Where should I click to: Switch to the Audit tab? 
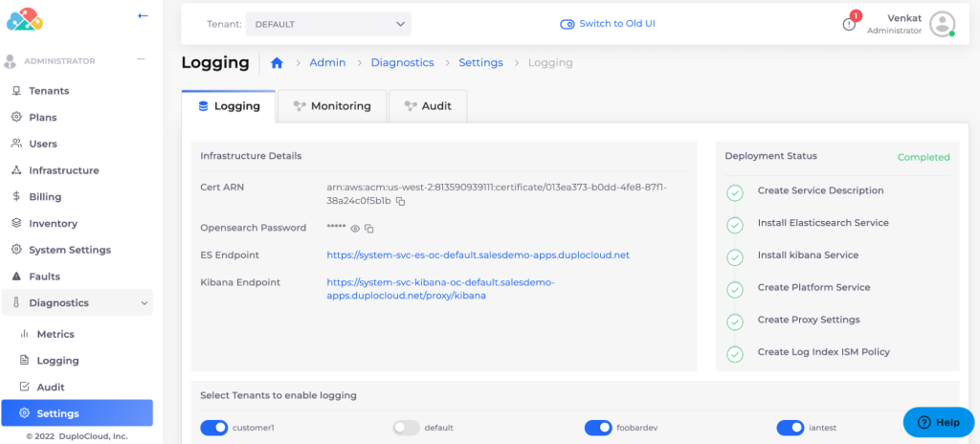point(428,106)
